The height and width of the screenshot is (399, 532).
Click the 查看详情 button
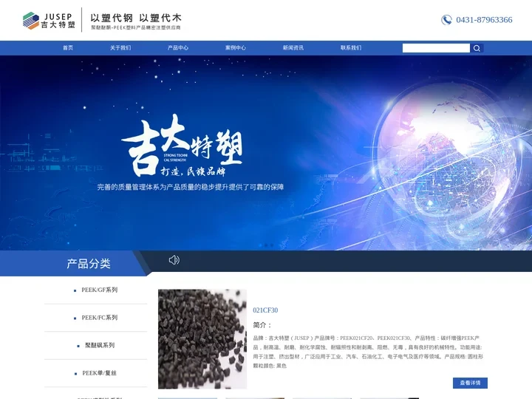pyautogui.click(x=470, y=383)
